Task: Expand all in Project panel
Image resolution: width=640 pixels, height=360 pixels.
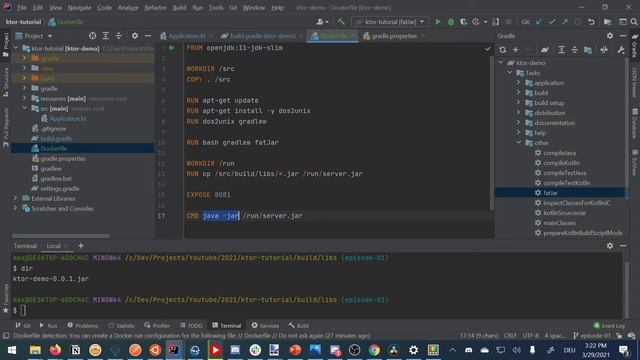Action: tap(105, 36)
